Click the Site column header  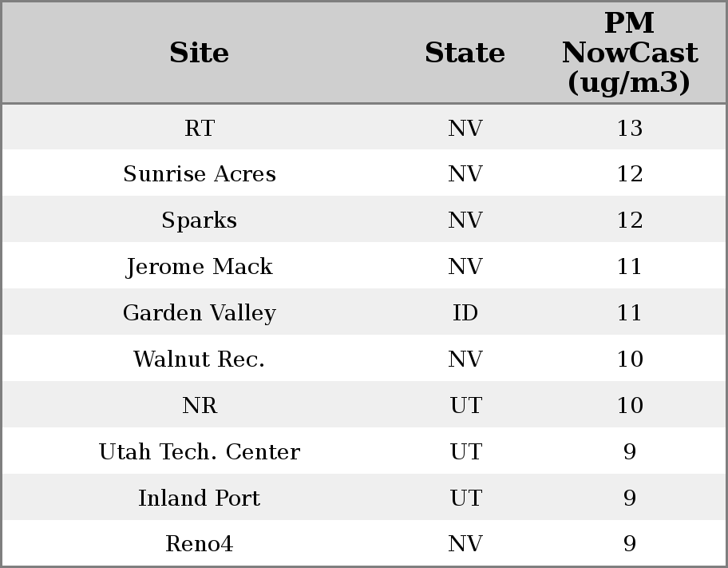[x=200, y=53]
